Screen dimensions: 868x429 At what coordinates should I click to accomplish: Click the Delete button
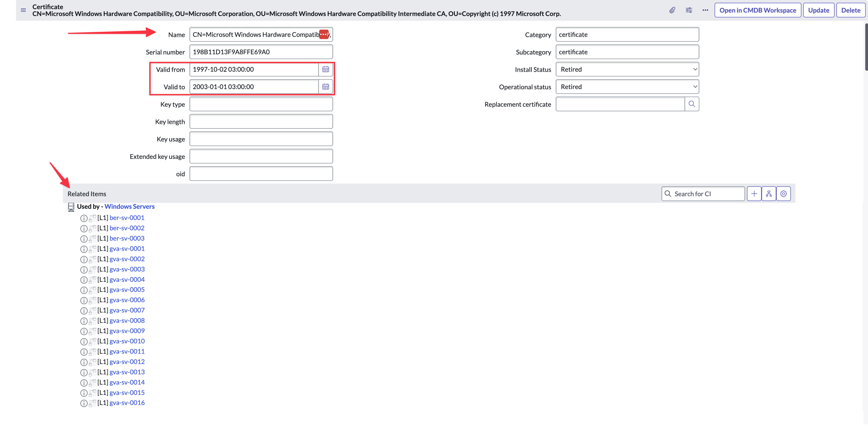[850, 10]
